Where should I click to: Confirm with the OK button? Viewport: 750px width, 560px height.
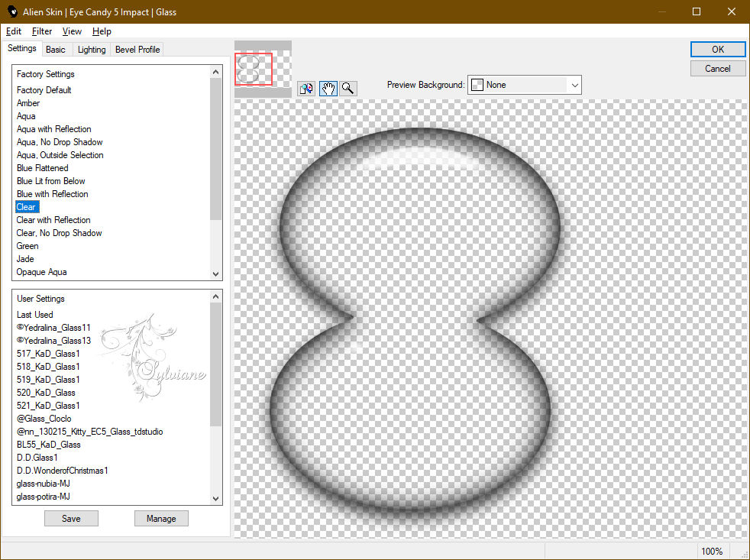coord(717,50)
